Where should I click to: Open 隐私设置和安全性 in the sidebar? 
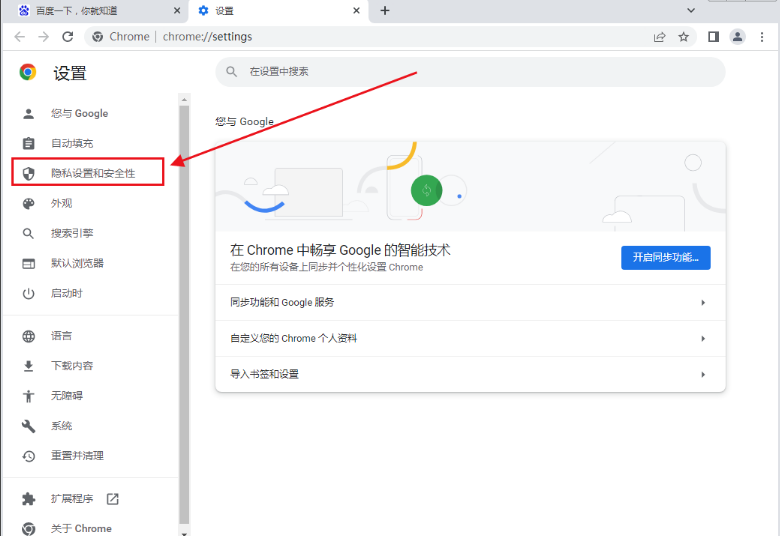(88, 172)
